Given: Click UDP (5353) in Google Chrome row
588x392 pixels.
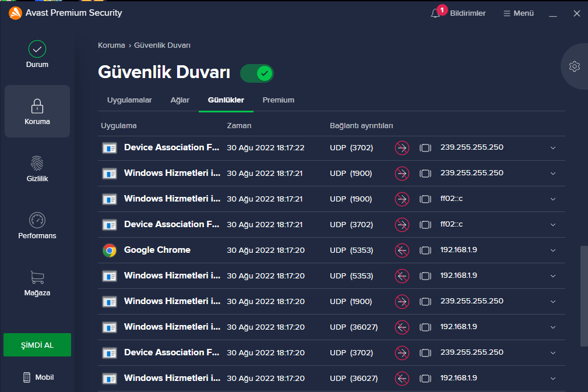Looking at the screenshot, I should [x=351, y=250].
